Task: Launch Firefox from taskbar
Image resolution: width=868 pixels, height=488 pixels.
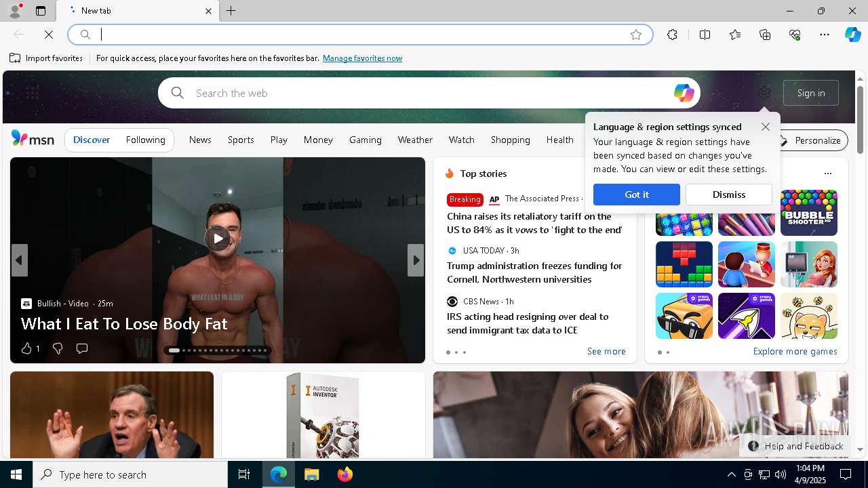Action: click(344, 474)
